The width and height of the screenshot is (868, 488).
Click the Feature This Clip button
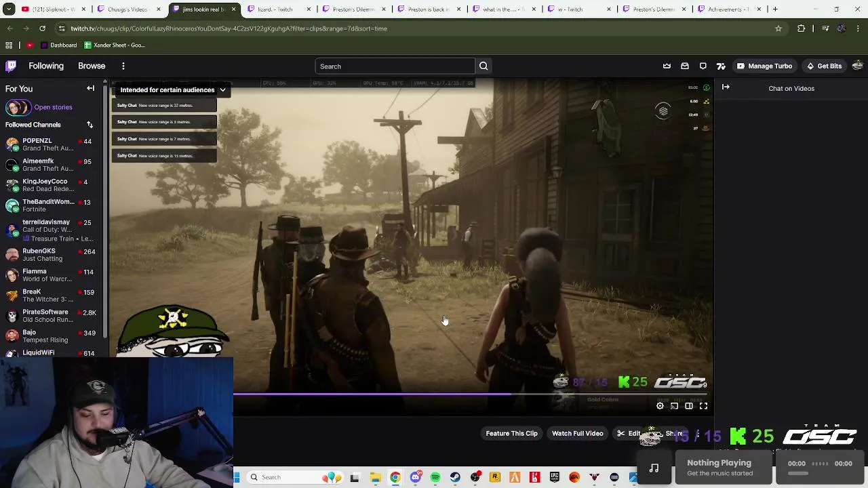[x=511, y=434]
